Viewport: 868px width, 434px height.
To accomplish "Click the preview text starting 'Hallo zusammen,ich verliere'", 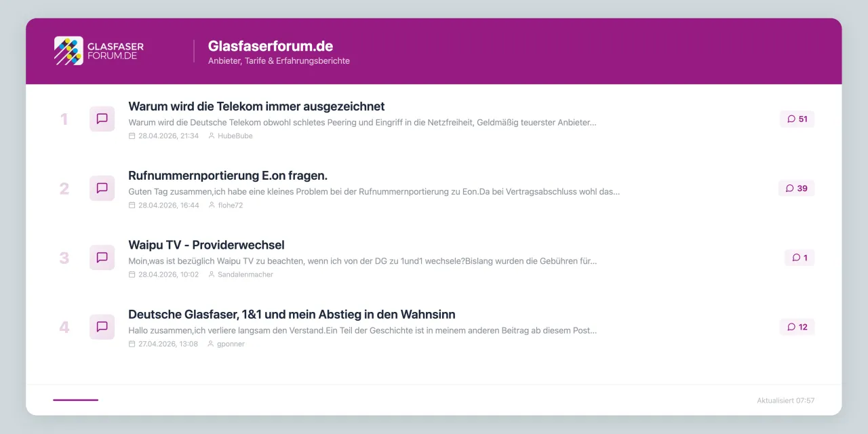I will pos(362,330).
